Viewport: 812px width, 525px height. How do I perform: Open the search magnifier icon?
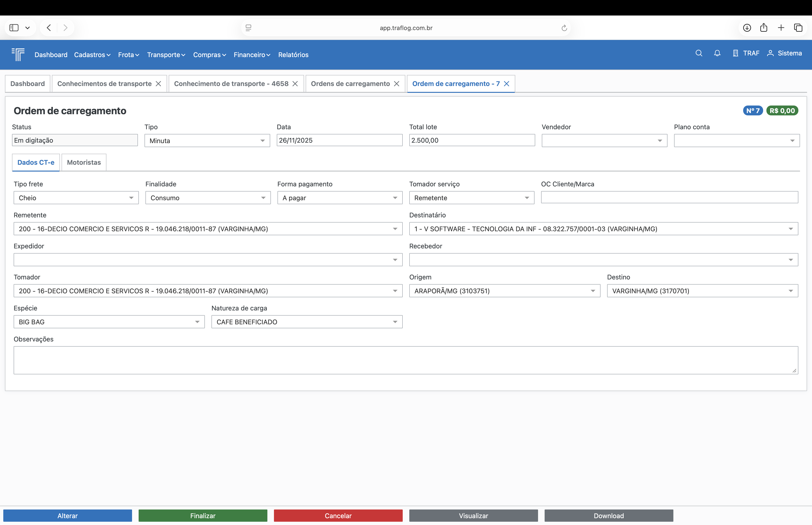[699, 53]
